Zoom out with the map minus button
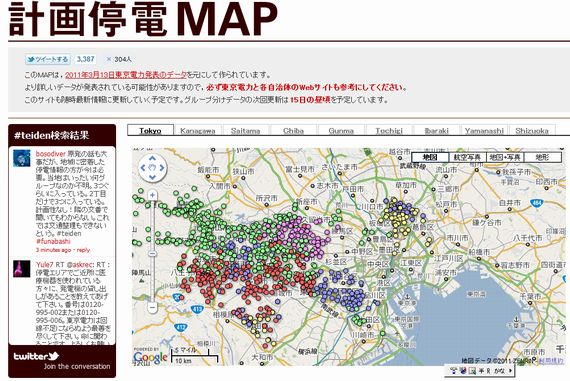This screenshot has height=381, width=570. [152, 308]
